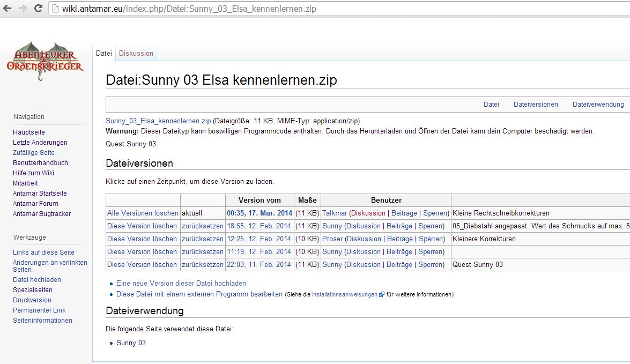Viewport: 630px width, 364px height.
Task: Click the browser forward arrow
Action: (x=23, y=9)
